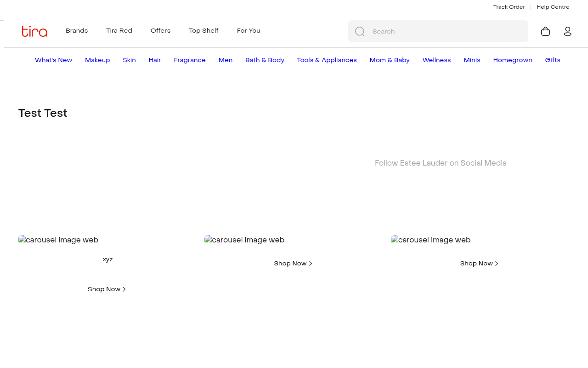Image resolution: width=588 pixels, height=368 pixels.
Task: Go to Skin category
Action: coord(129,60)
